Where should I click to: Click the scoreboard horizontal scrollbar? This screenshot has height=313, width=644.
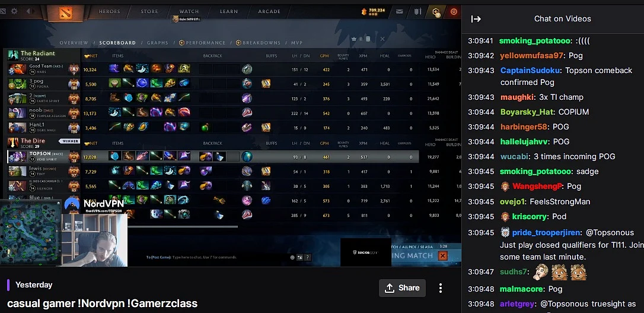tap(183, 226)
